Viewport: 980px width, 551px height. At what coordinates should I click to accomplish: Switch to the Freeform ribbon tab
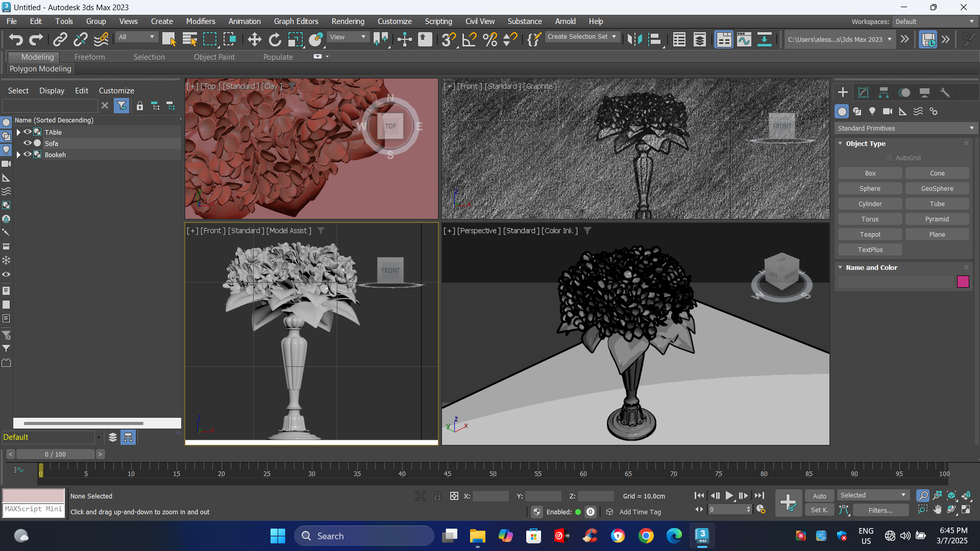pyautogui.click(x=89, y=57)
